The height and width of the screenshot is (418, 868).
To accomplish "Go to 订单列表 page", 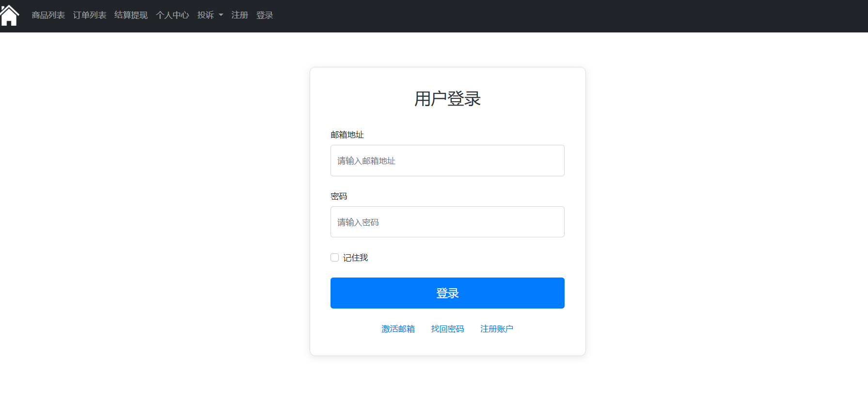I will (90, 15).
